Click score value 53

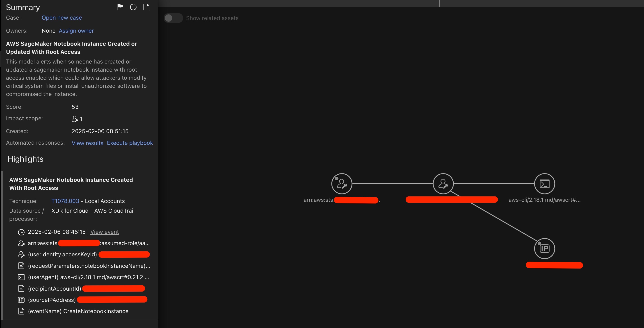(x=75, y=107)
